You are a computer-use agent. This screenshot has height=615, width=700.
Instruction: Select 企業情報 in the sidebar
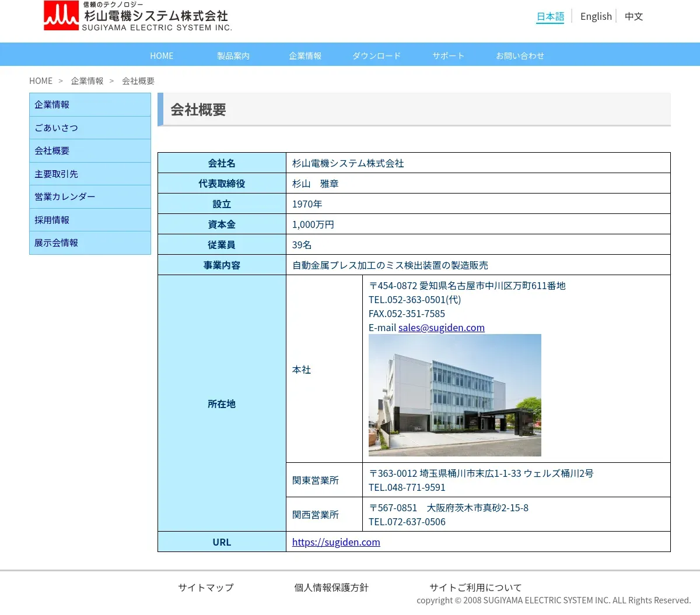click(90, 105)
